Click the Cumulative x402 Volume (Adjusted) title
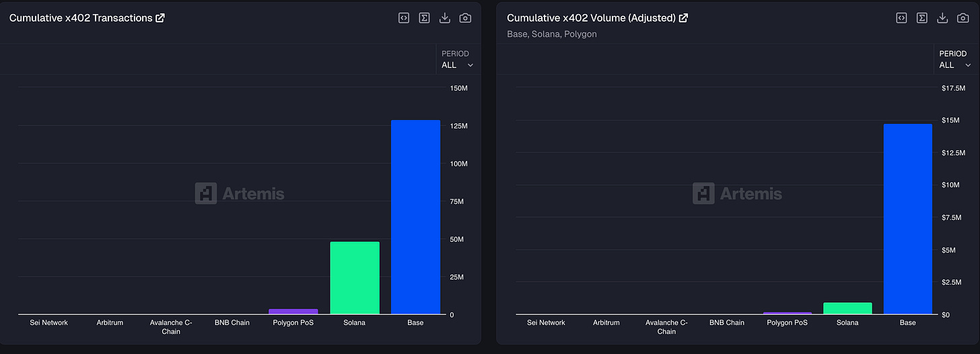Screen dimensions: 980x354 [591, 18]
